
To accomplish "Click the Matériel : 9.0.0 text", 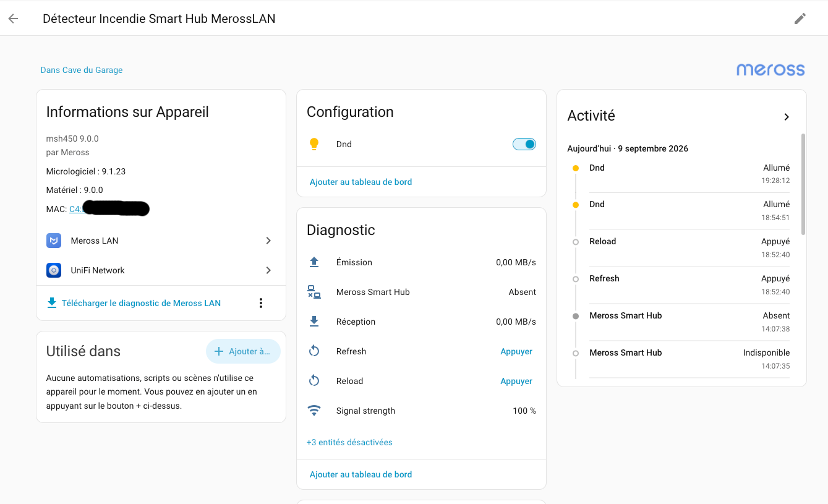I will click(75, 190).
